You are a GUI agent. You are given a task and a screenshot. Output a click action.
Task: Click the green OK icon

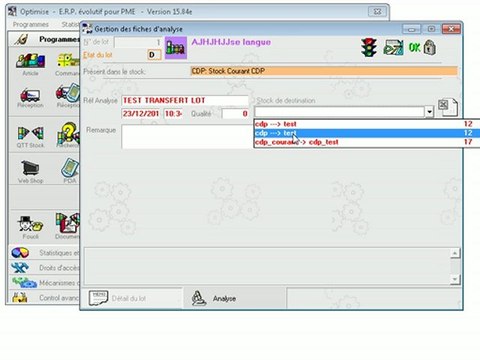tap(415, 48)
